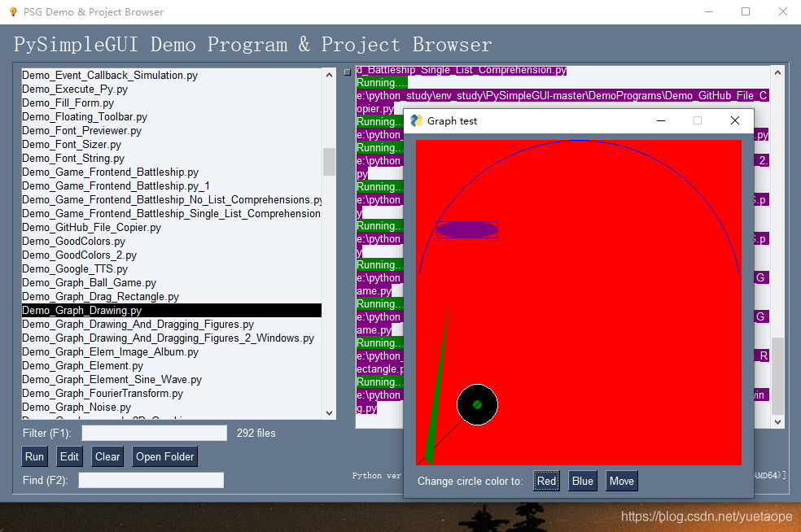Click the file list scrollbar thumb
801x532 pixels.
pyautogui.click(x=329, y=161)
